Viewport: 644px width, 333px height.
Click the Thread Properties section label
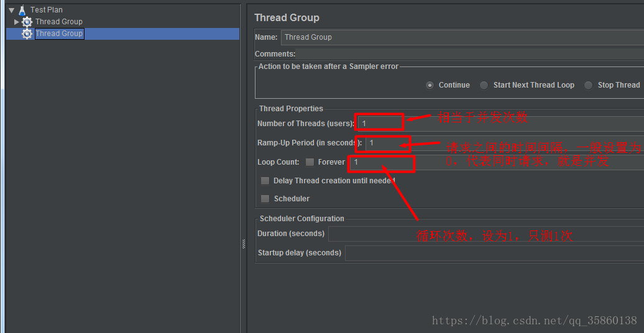click(291, 109)
